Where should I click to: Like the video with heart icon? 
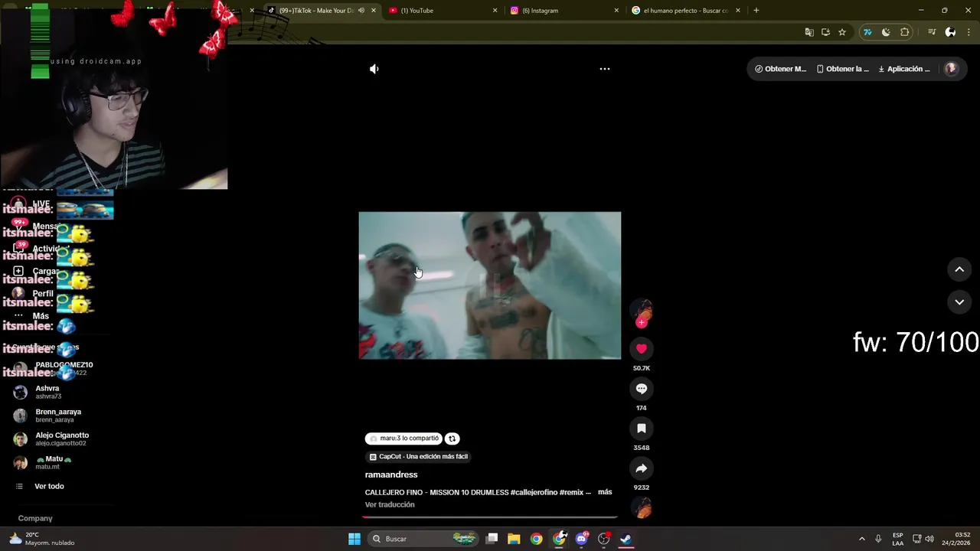[x=642, y=348]
